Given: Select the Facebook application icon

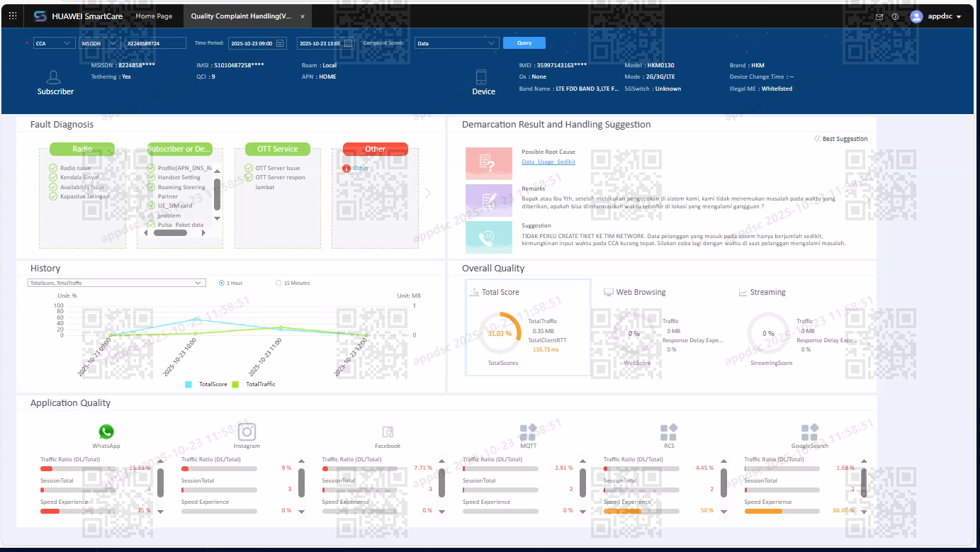Looking at the screenshot, I should (388, 432).
